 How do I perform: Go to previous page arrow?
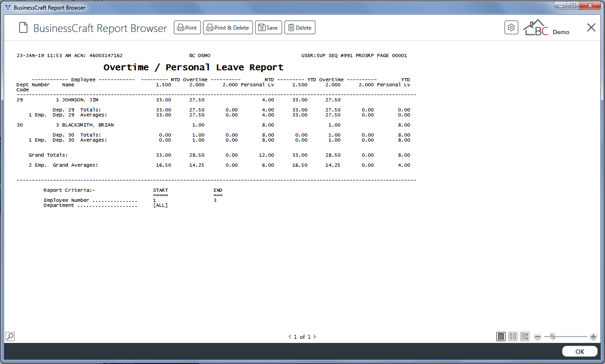pyautogui.click(x=289, y=337)
